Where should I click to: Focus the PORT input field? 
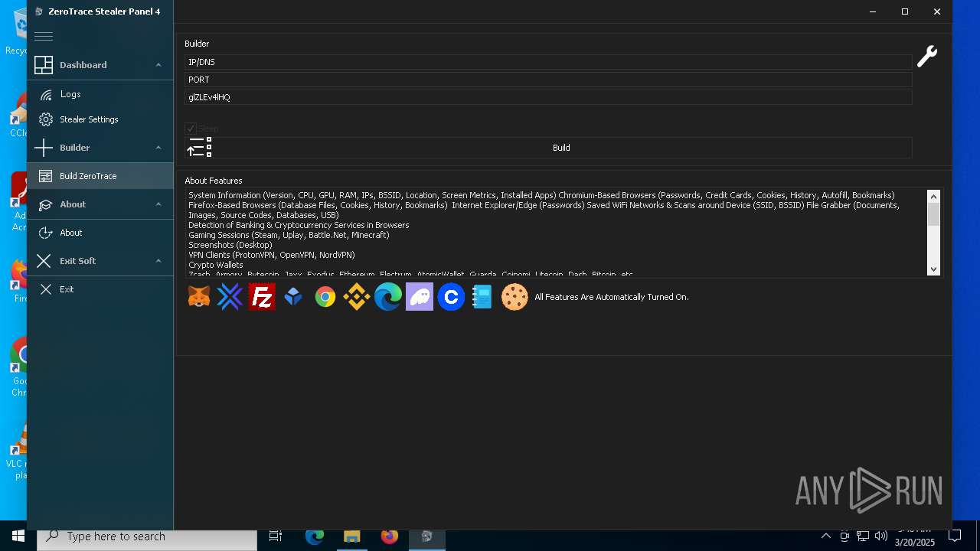click(x=548, y=80)
